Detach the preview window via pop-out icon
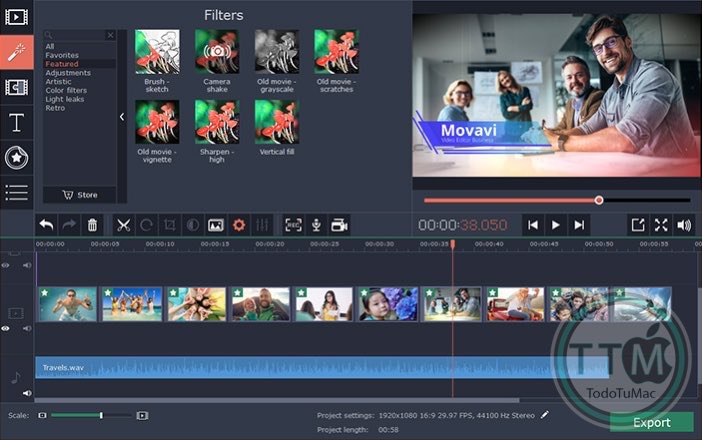 [638, 225]
